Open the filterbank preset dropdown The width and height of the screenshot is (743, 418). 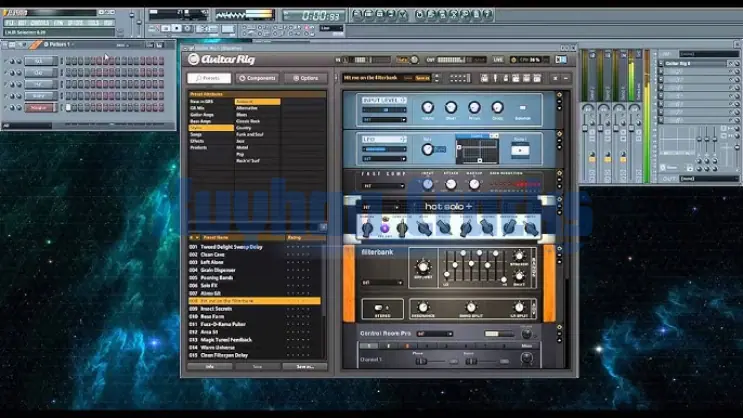[x=383, y=282]
